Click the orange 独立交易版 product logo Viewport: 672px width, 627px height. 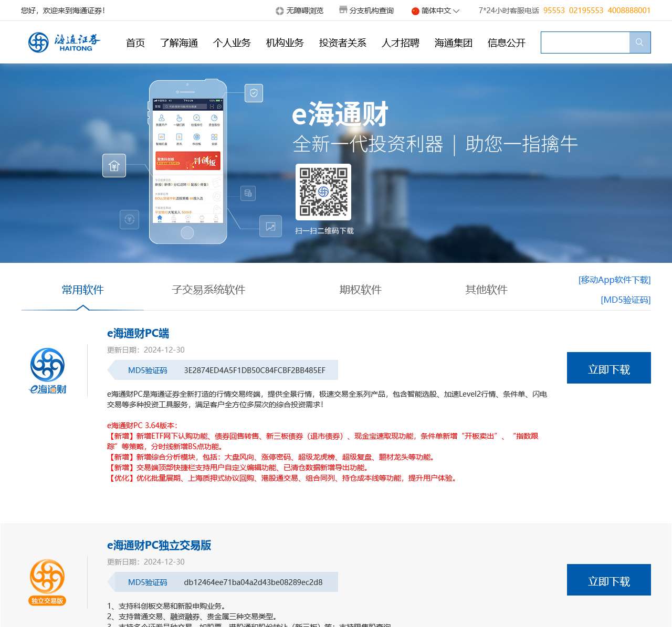pos(47,582)
